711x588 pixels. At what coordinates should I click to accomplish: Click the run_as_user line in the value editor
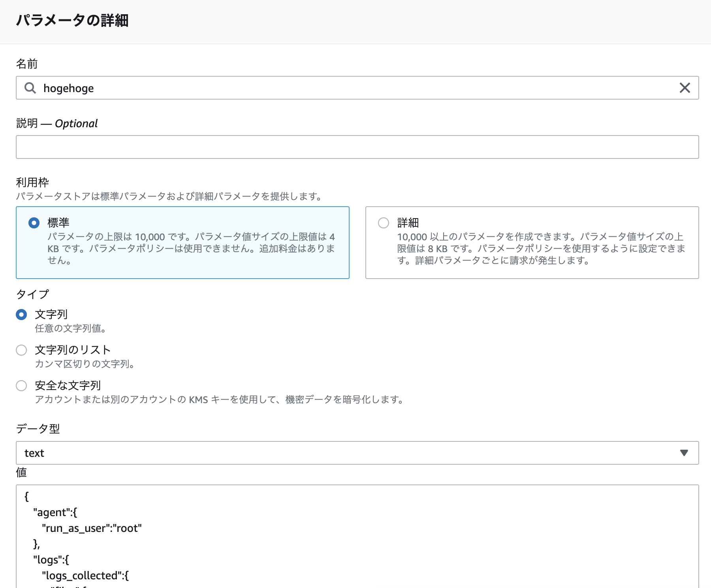[92, 528]
